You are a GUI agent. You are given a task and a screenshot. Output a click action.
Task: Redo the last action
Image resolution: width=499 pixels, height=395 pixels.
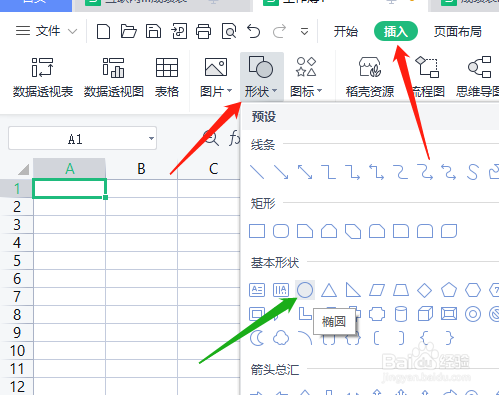tap(279, 32)
